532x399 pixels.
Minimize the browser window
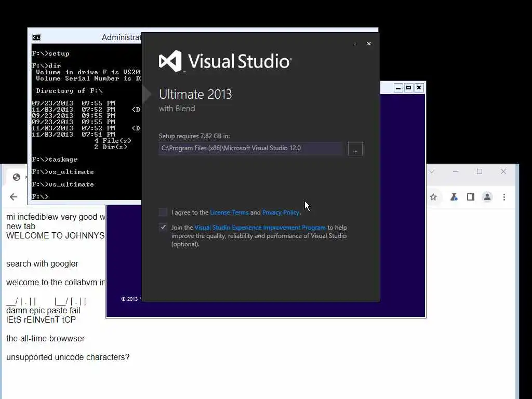click(x=456, y=171)
